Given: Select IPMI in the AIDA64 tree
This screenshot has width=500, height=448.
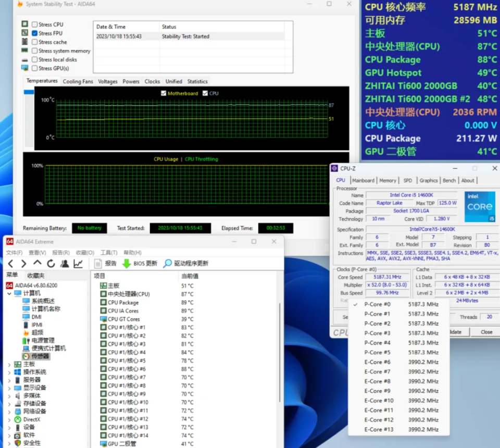Looking at the screenshot, I should (x=37, y=325).
